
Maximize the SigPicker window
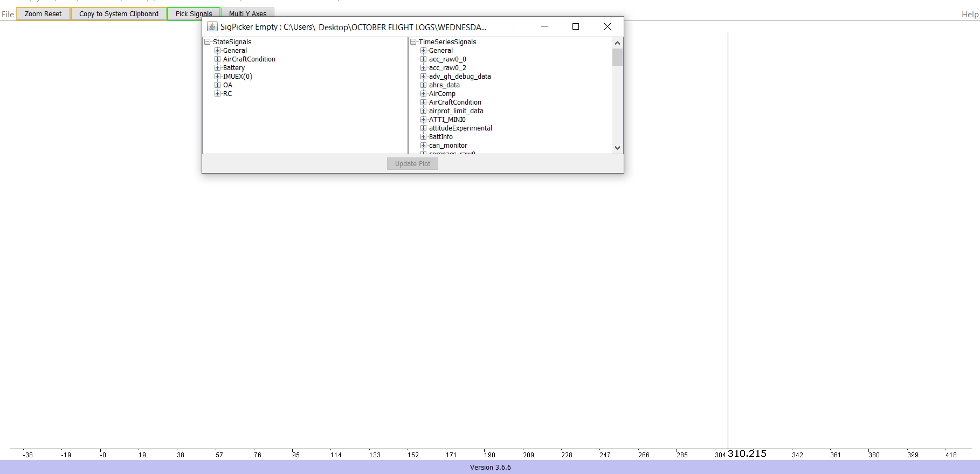point(576,26)
